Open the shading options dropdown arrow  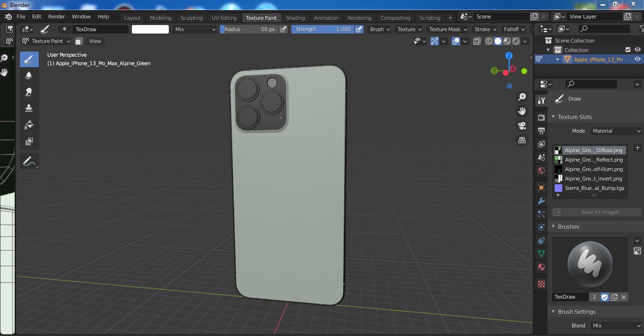pos(525,41)
